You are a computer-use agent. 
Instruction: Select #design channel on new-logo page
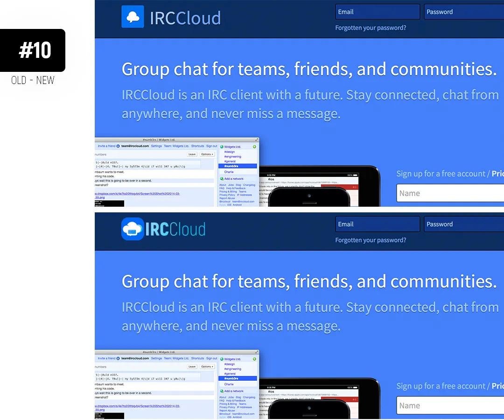(230, 364)
